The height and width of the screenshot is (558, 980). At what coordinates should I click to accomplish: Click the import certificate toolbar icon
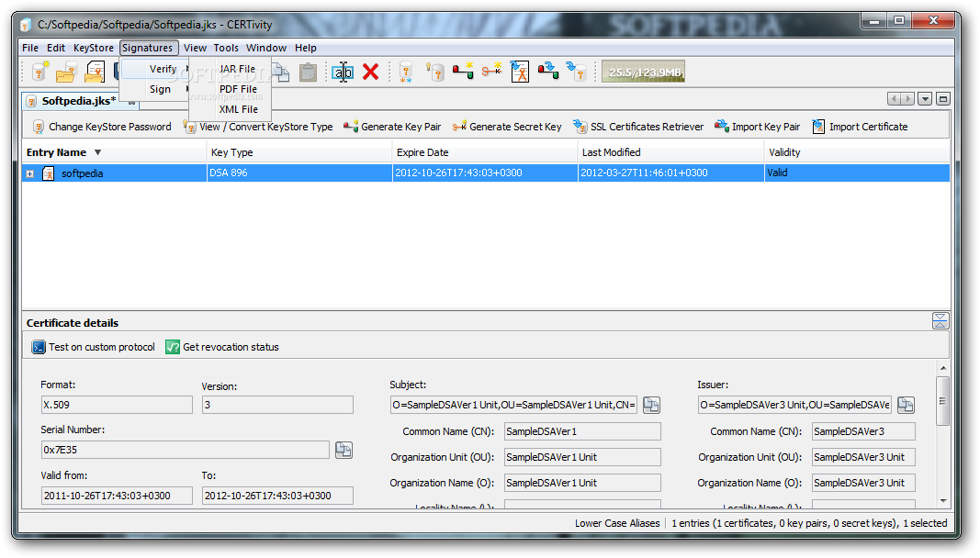pos(520,72)
